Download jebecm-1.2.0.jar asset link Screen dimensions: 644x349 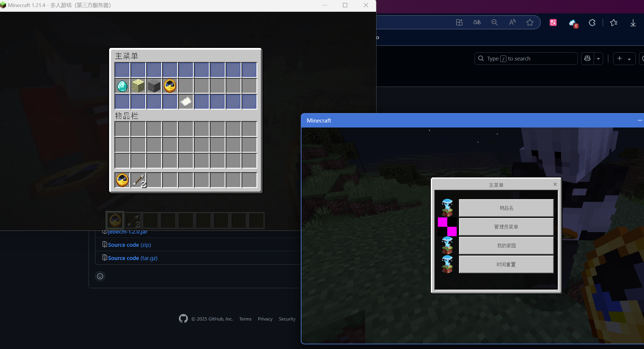tap(128, 232)
